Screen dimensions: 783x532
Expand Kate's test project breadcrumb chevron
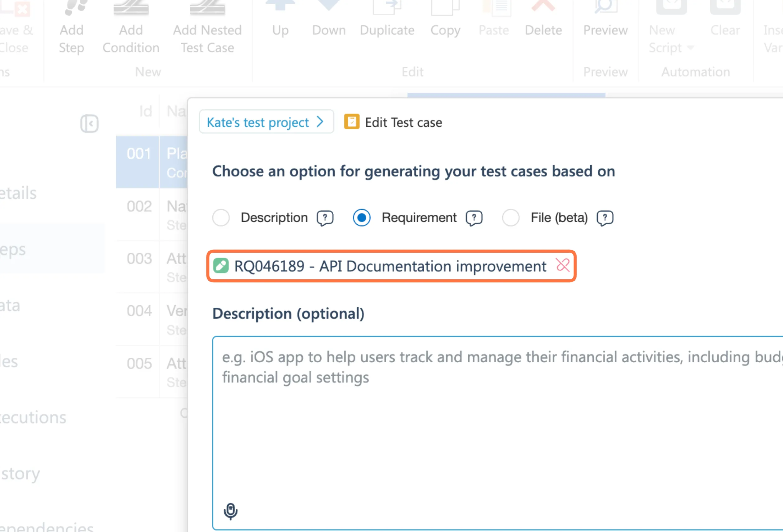point(320,122)
